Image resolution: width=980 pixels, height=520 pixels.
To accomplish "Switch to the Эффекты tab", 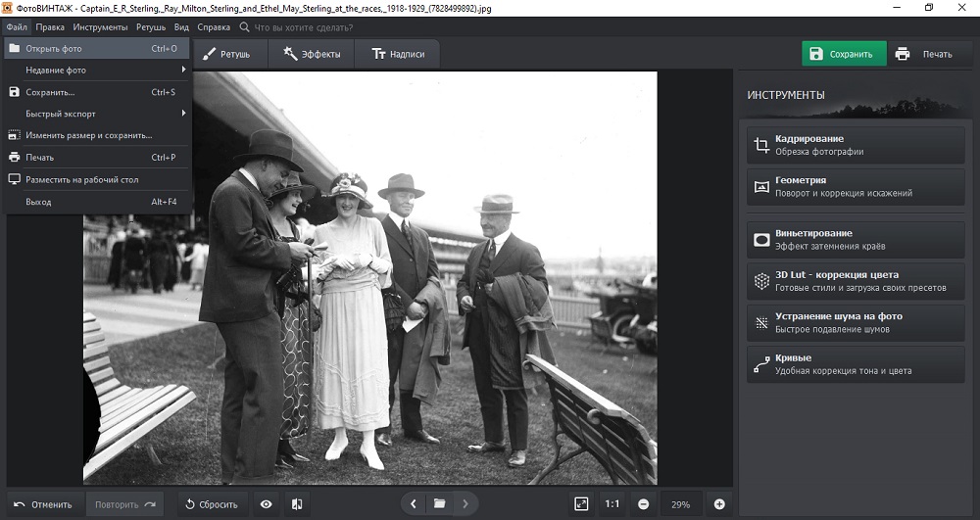I will tap(312, 54).
